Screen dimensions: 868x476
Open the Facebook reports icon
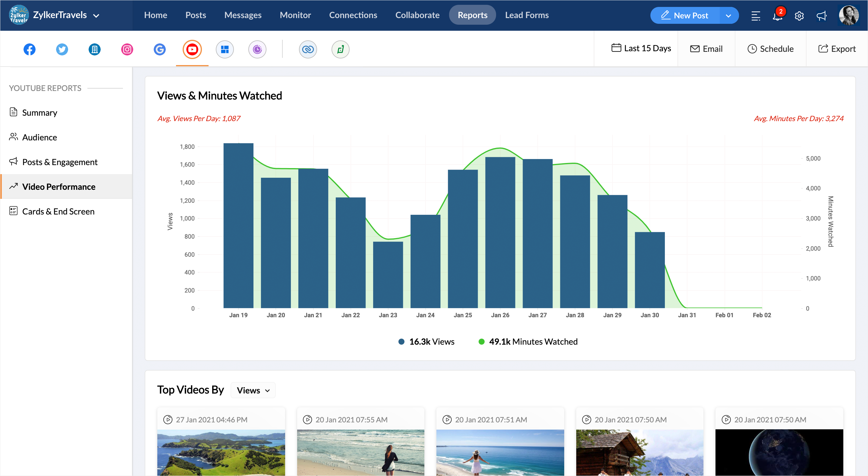click(x=29, y=49)
